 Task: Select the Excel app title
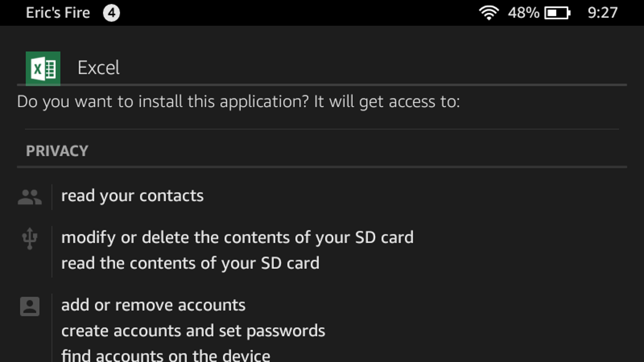pyautogui.click(x=99, y=68)
